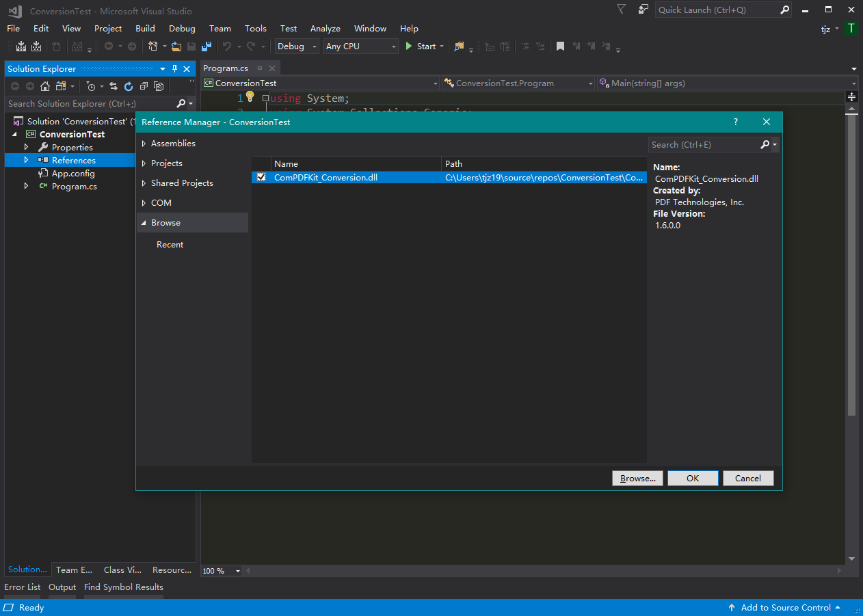This screenshot has height=616, width=863.
Task: Select Recent under Browse
Action: point(170,245)
